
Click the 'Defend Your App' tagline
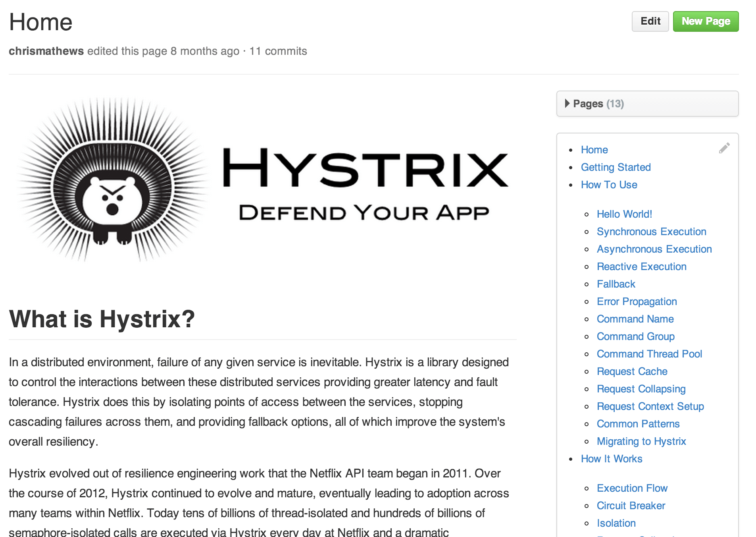click(364, 213)
